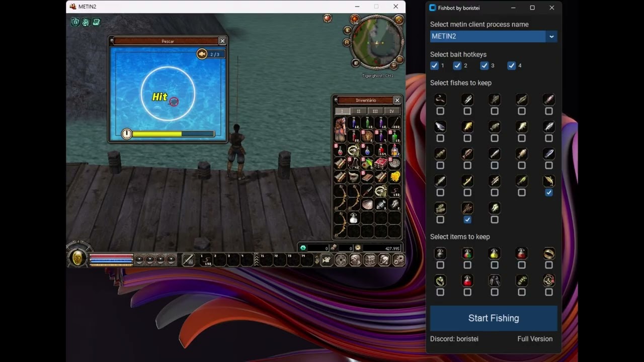This screenshot has width=644, height=362.
Task: Check the box under the gold ring item
Action: (549, 265)
